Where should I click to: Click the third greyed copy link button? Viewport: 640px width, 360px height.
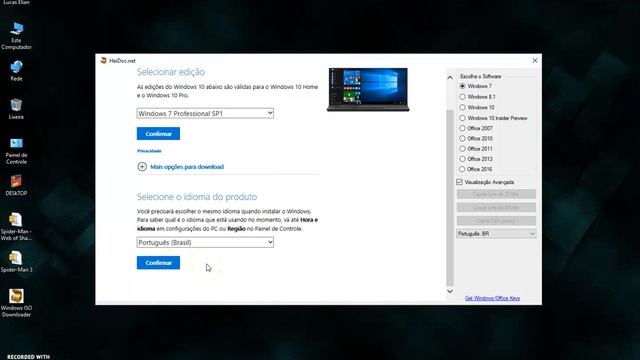point(496,221)
